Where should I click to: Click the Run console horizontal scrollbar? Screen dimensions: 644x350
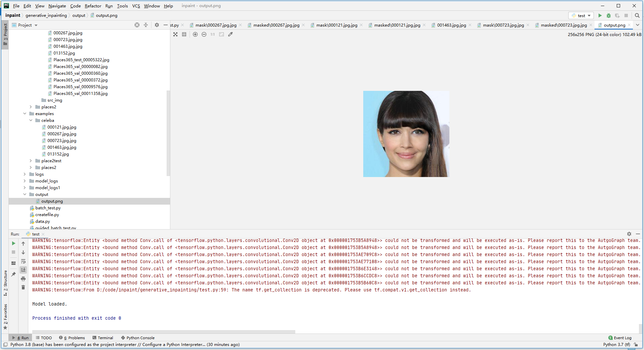(164, 332)
